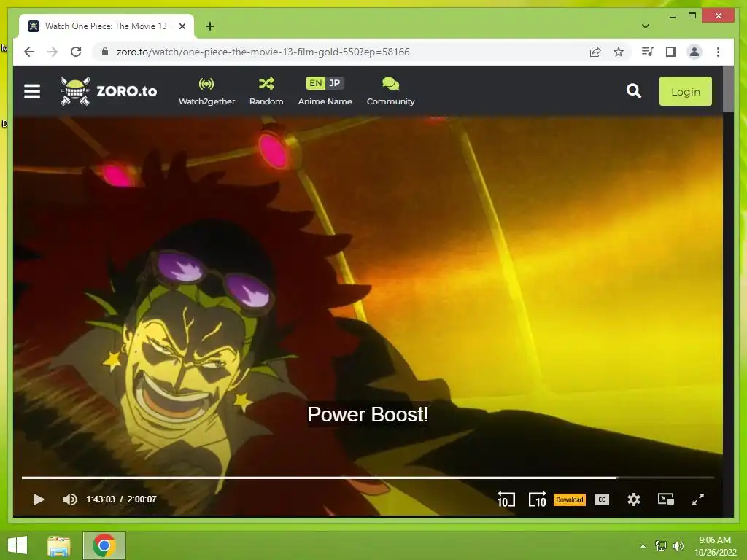
Task: Go forward in the browser
Action: [x=53, y=52]
